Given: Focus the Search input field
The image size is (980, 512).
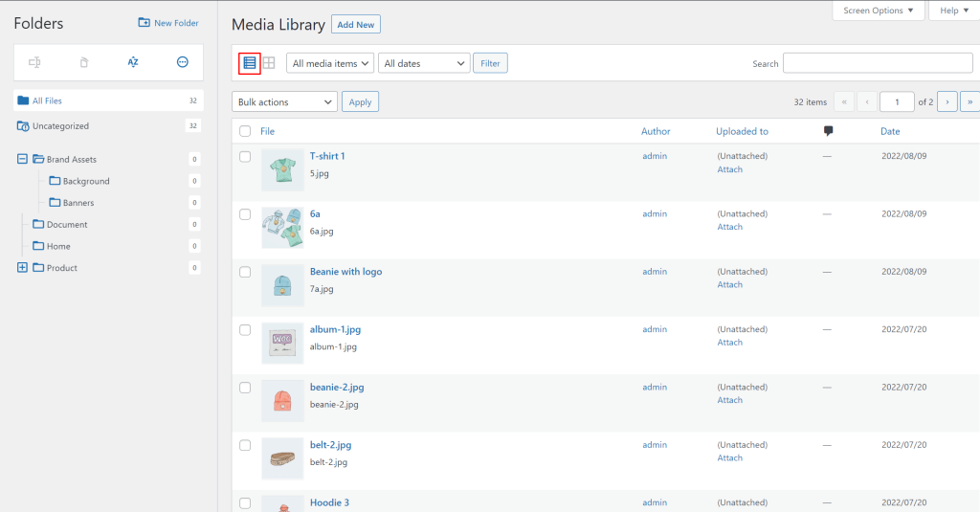Looking at the screenshot, I should click(x=878, y=63).
